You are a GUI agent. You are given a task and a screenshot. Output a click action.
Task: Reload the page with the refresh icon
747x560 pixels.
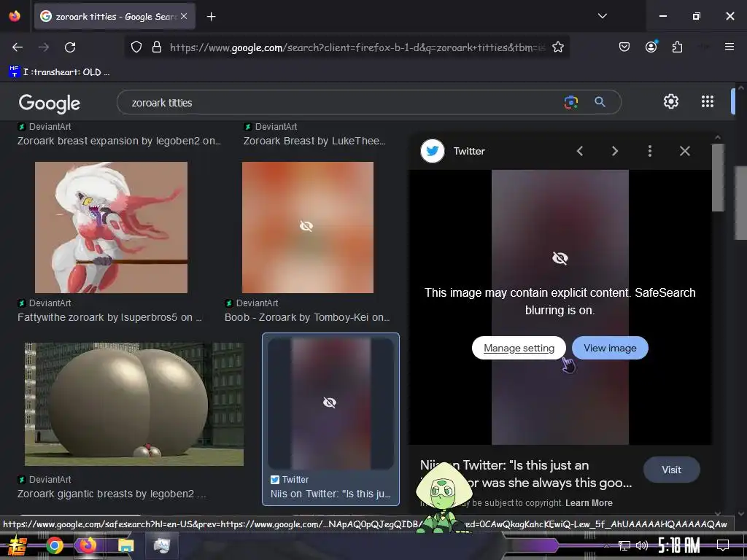(x=70, y=47)
